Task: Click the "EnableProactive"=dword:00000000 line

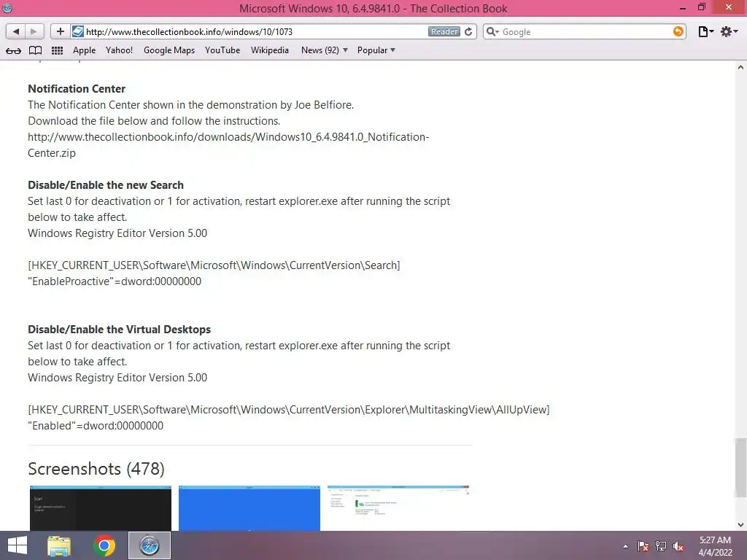Action: pyautogui.click(x=115, y=281)
